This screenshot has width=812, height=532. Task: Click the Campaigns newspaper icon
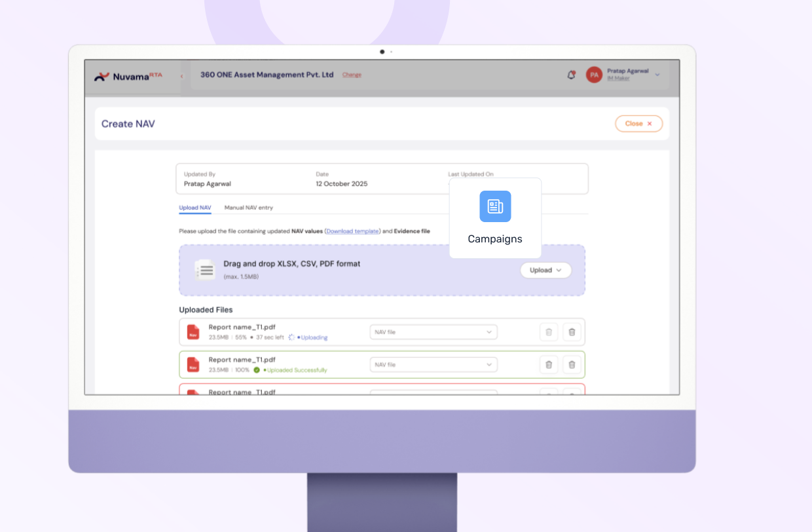tap(495, 206)
